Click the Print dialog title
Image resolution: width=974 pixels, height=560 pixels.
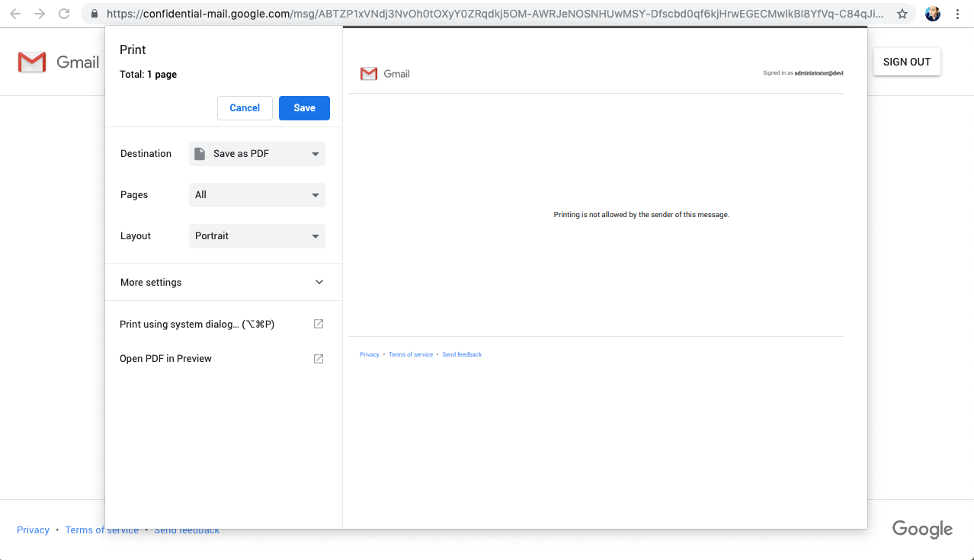coord(133,50)
